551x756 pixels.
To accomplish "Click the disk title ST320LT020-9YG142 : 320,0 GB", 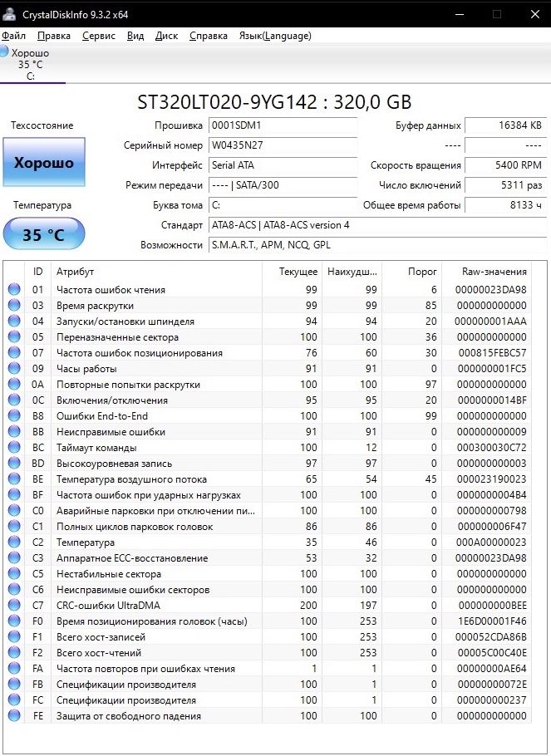I will pos(274,102).
